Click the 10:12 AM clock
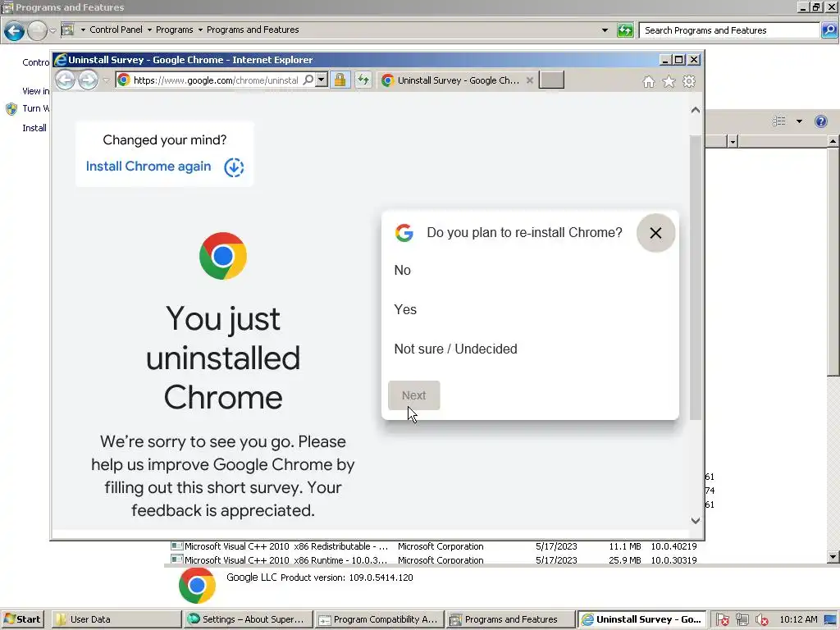This screenshot has height=630, width=840. (x=798, y=619)
